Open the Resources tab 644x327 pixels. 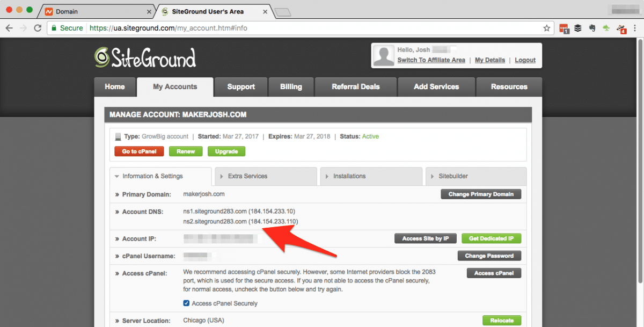pyautogui.click(x=509, y=87)
